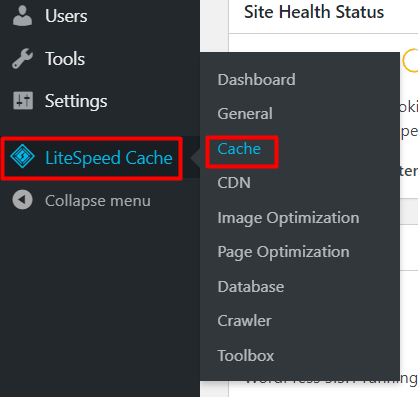Select the LiteSpeed Cache menu label
The image size is (418, 397).
pos(109,158)
